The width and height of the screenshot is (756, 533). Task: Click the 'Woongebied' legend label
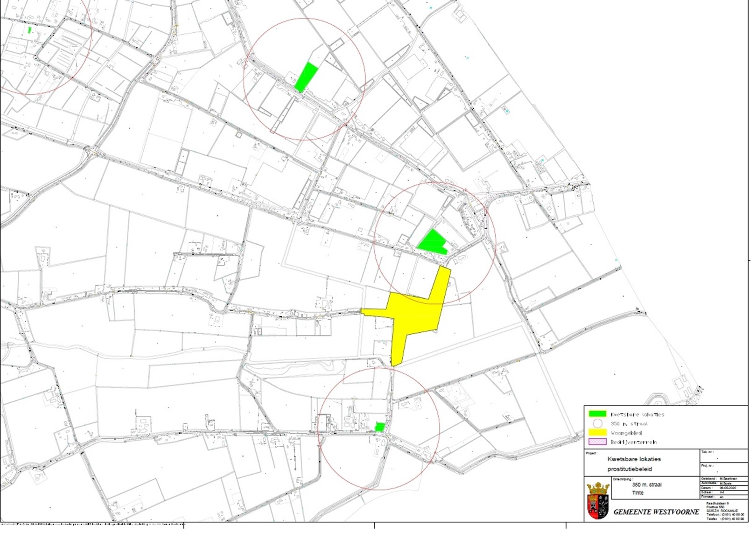click(626, 433)
